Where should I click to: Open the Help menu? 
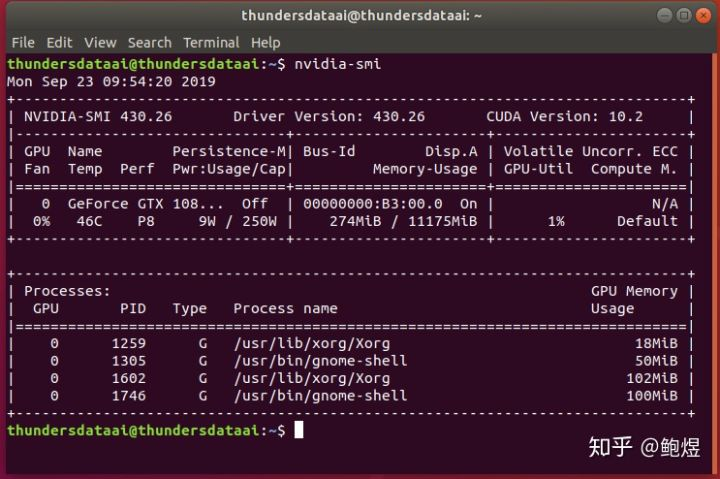coord(265,43)
